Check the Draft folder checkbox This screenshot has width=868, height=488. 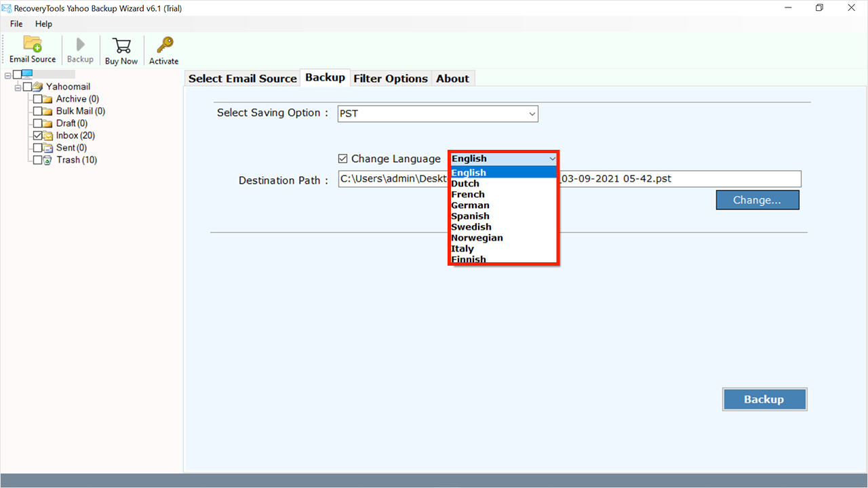[x=37, y=123]
